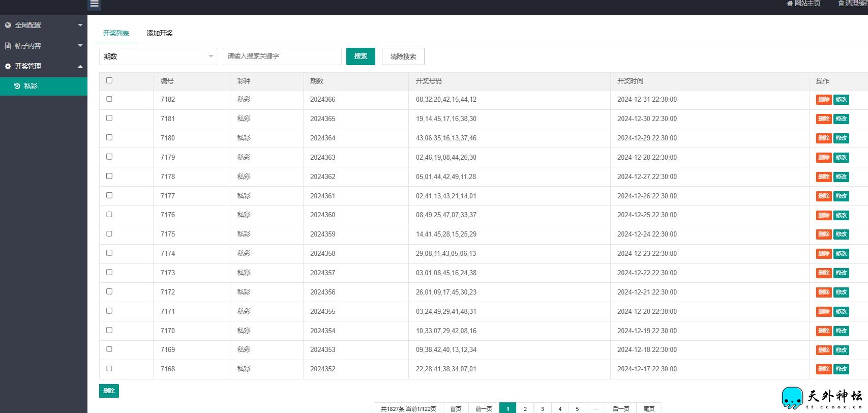Viewport: 868px width, 413px height.
Task: Click the globe icon beside 全局配置
Action: click(8, 25)
